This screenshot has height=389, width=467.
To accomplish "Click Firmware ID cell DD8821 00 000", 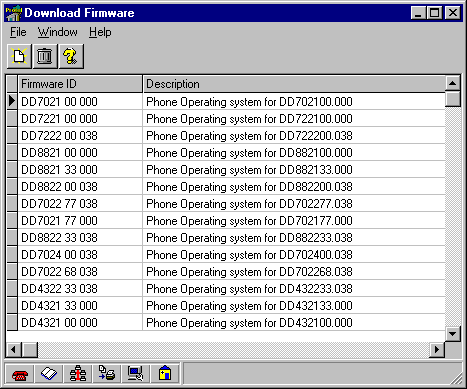I will pyautogui.click(x=80, y=152).
